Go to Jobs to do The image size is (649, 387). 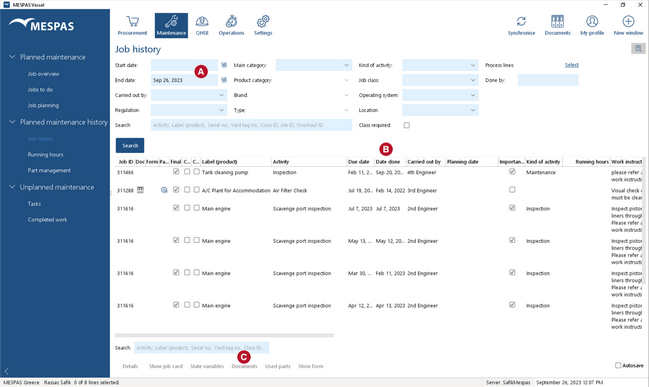40,89
